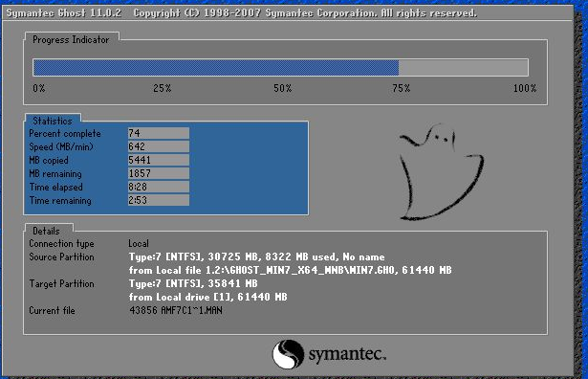The height and width of the screenshot is (379, 588).
Task: Click the Source Partition label
Action: click(61, 257)
